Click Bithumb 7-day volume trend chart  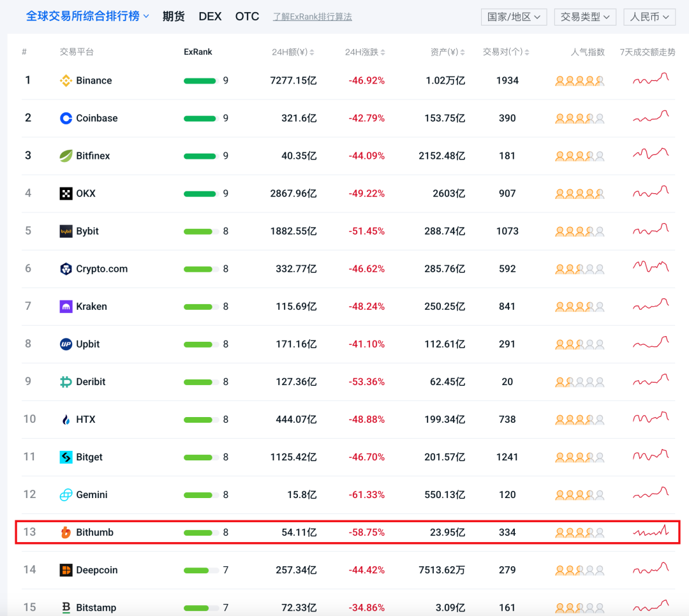click(x=651, y=531)
